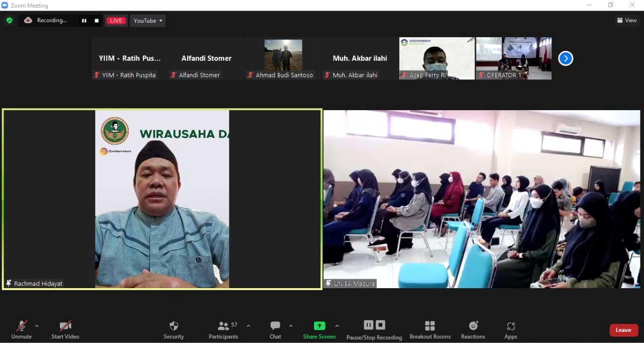Pause the recording from the top bar
Screen dimensions: 644x343
pos(84,21)
